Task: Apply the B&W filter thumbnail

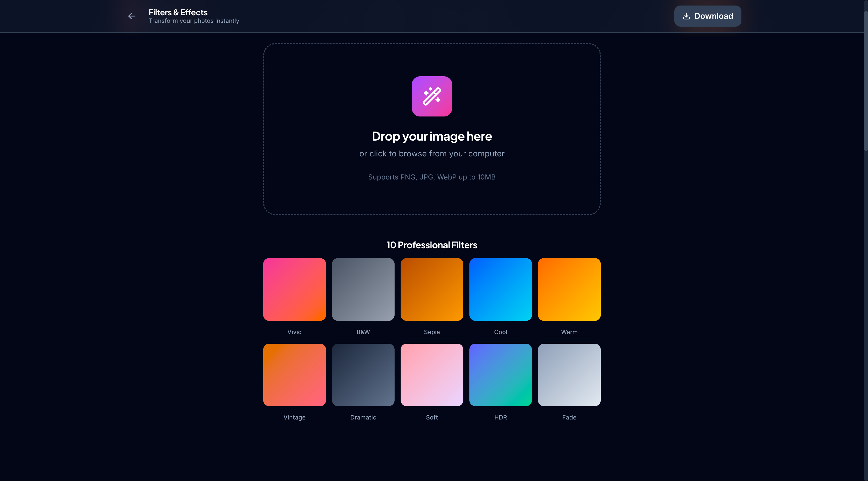Action: coord(363,289)
